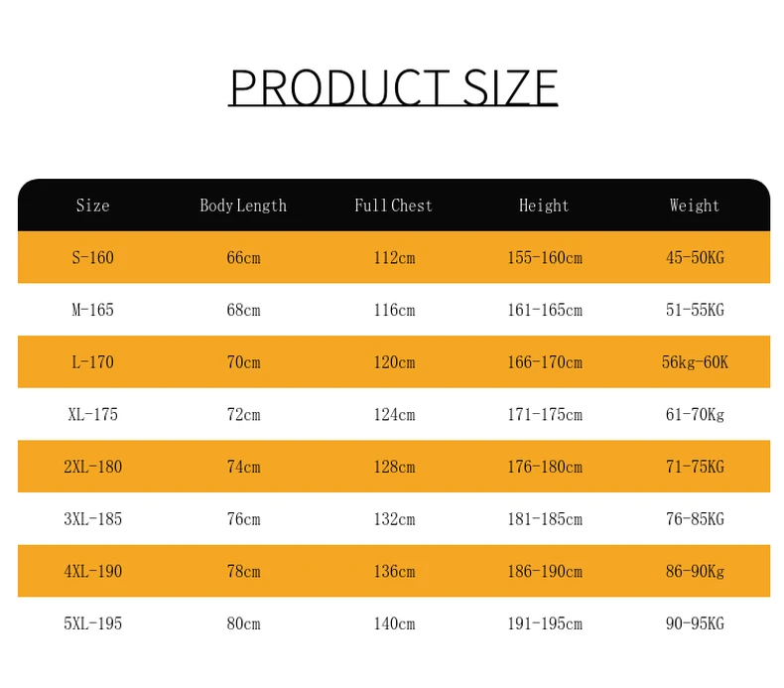
Task: Click the PRODUCT SIZE title
Action: click(393, 87)
